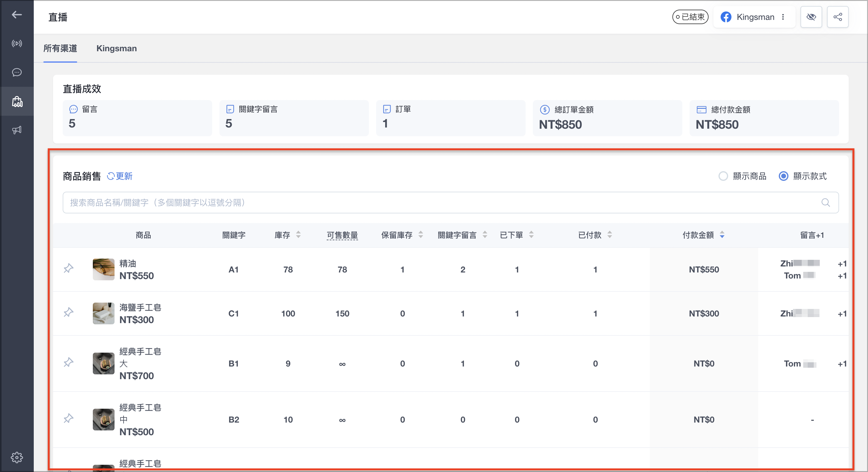Open the 經典手工皂 中 thumbnail
Screen dimensions: 868x472
[x=103, y=420]
